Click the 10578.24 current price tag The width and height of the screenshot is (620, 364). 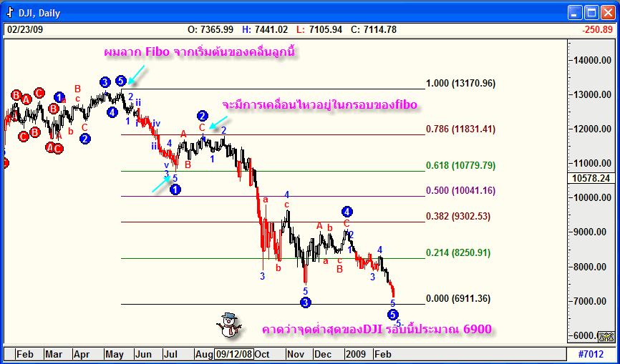tap(591, 179)
